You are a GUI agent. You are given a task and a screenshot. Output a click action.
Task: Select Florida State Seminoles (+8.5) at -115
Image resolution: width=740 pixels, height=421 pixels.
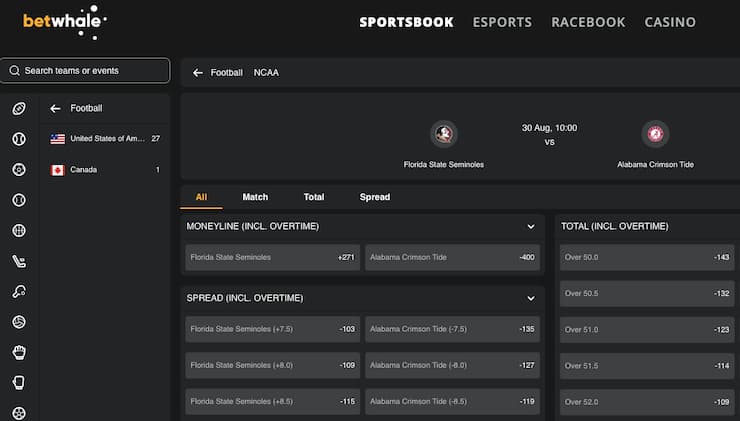(272, 402)
